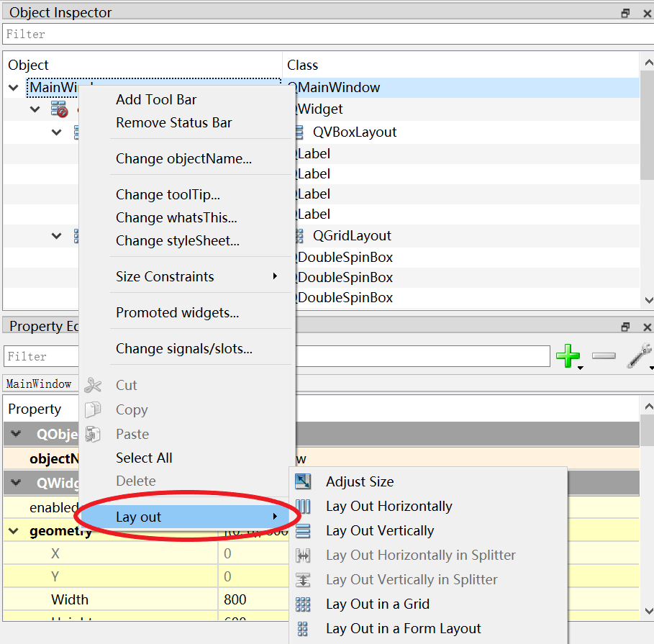Image resolution: width=654 pixels, height=644 pixels.
Task: Click the Lay Out in a Form Layout icon
Action: [303, 629]
